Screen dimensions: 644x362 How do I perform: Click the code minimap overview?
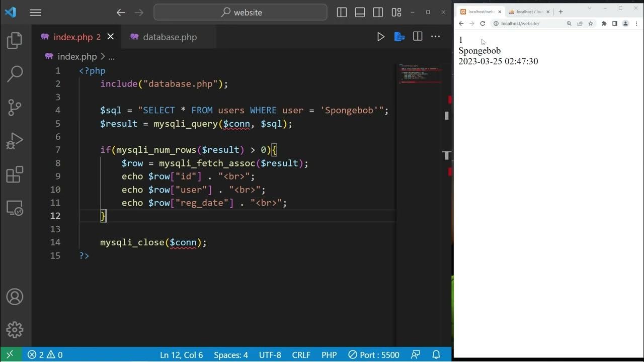421,73
